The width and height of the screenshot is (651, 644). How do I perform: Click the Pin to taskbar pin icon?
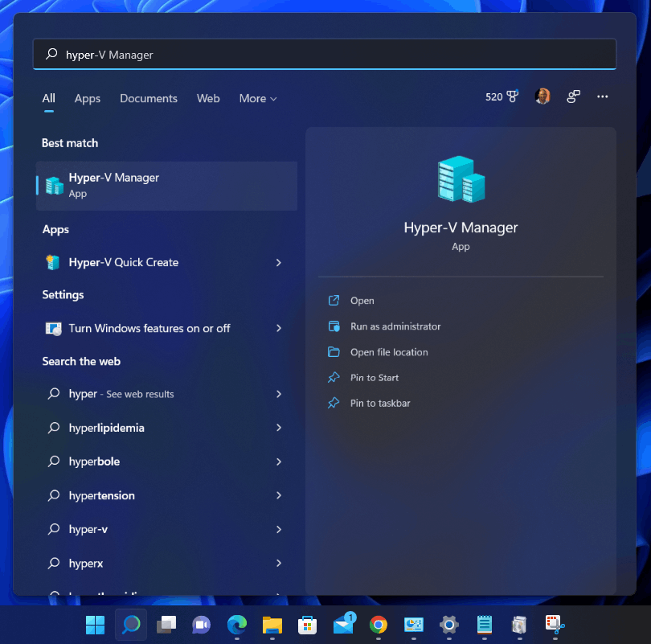click(334, 403)
